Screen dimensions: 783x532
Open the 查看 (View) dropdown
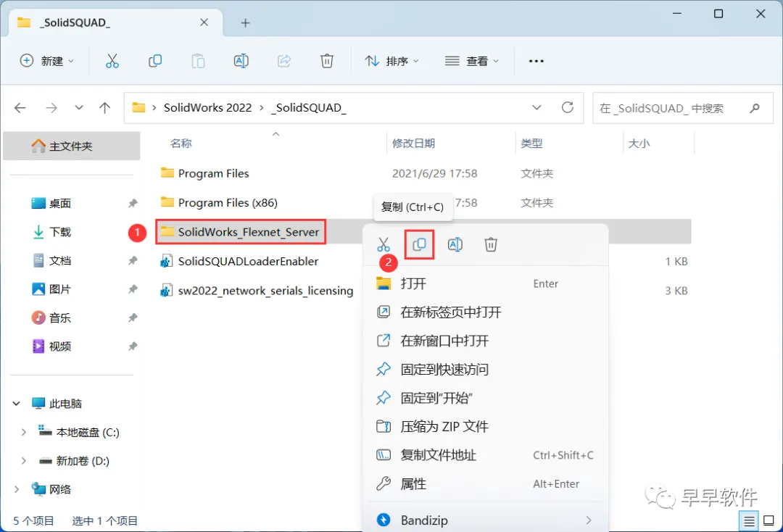[x=472, y=61]
